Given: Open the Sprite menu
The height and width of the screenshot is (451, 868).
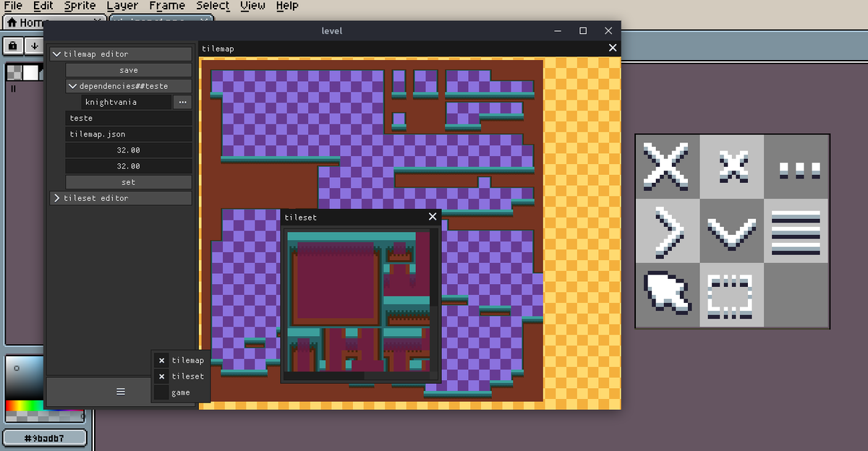Looking at the screenshot, I should 80,6.
